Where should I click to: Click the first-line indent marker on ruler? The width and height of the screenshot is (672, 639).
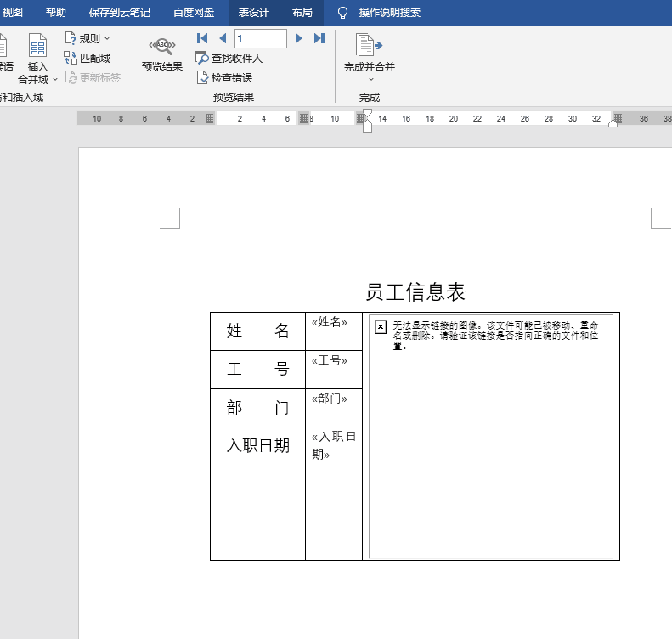[367, 113]
